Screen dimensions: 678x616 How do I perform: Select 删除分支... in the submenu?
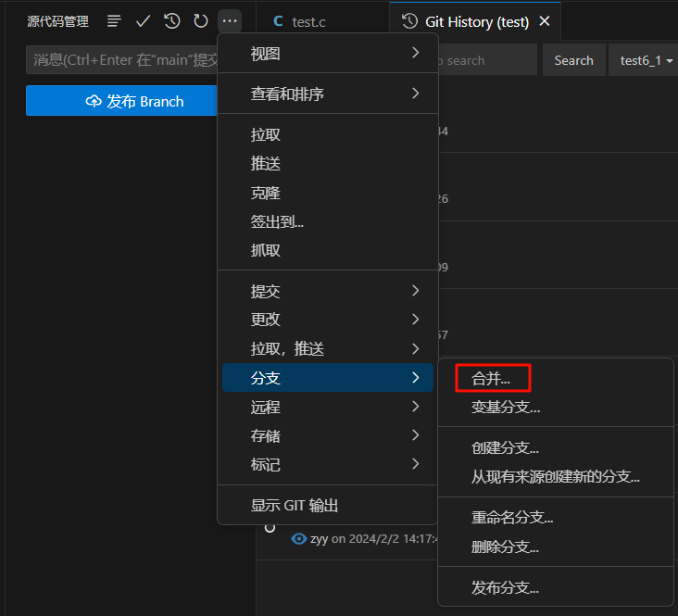[556, 547]
